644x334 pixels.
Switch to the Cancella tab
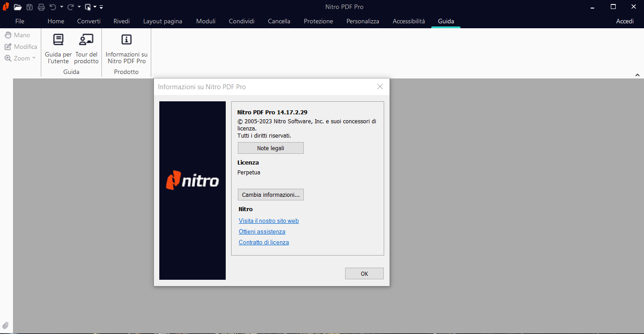[x=279, y=21]
